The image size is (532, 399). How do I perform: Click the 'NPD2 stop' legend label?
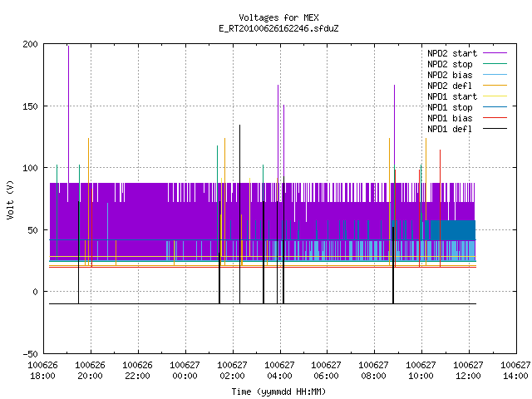[450, 64]
